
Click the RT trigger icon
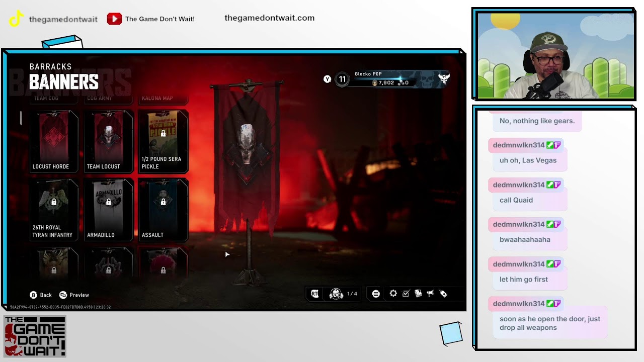click(315, 294)
